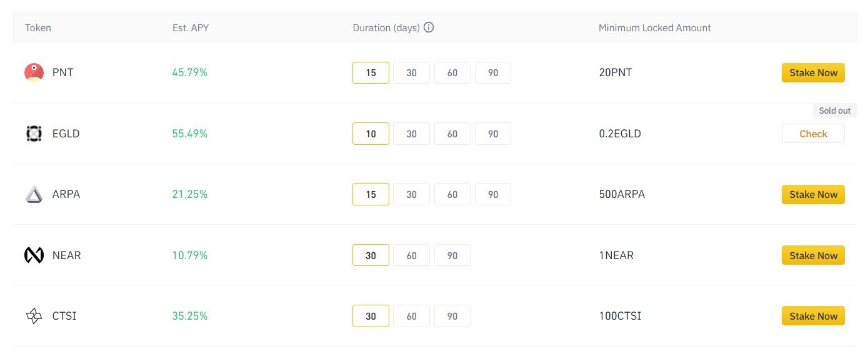Choose 90-day duration for NEAR

point(452,255)
